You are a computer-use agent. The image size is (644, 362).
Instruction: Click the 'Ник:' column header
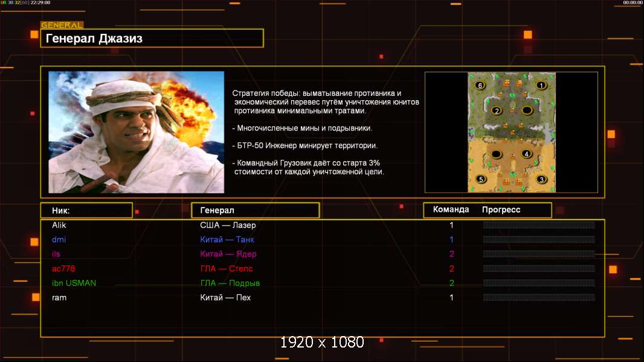tap(86, 211)
